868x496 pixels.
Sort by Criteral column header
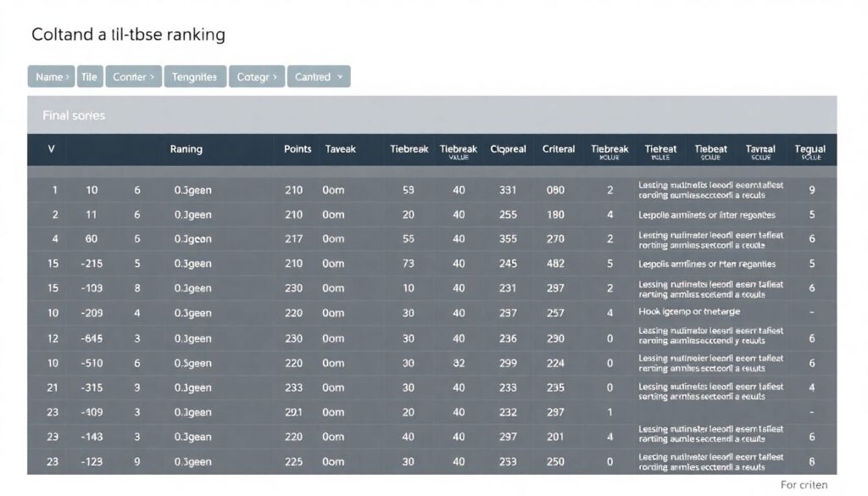[559, 149]
